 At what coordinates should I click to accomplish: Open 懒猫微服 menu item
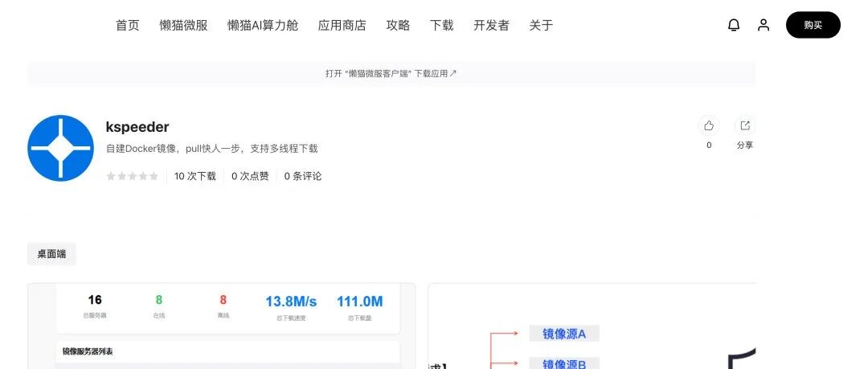click(x=183, y=25)
